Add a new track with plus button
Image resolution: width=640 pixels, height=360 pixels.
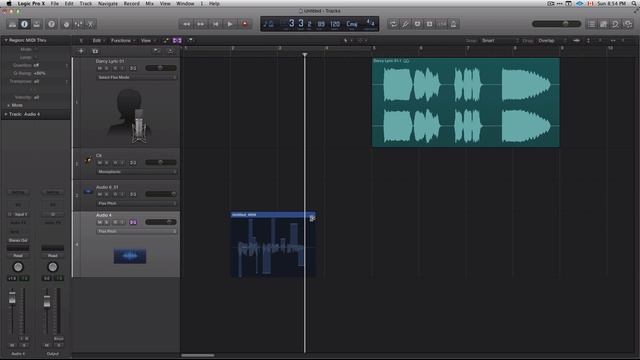click(x=81, y=51)
